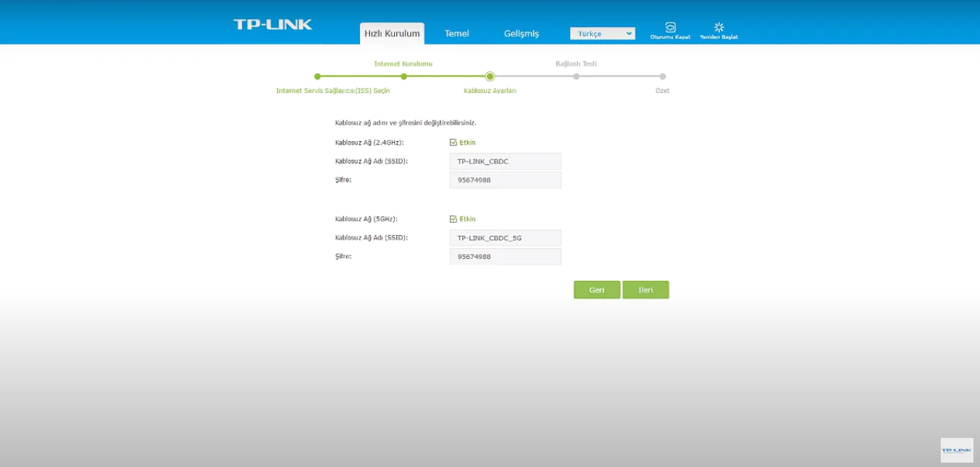Viewport: 980px width, 467px height.
Task: Click the Kablosuz Ağ (5GHz) label
Action: point(366,219)
